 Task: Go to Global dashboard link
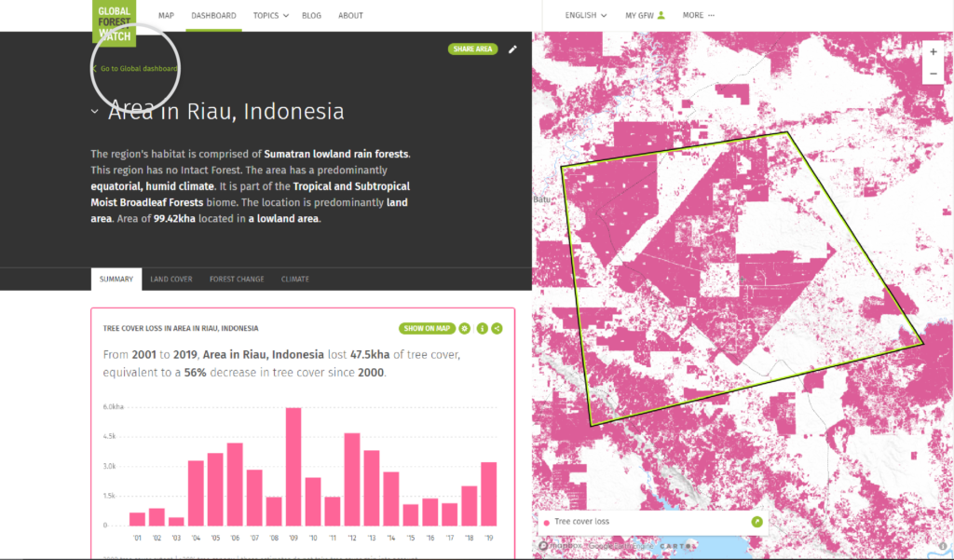[135, 68]
